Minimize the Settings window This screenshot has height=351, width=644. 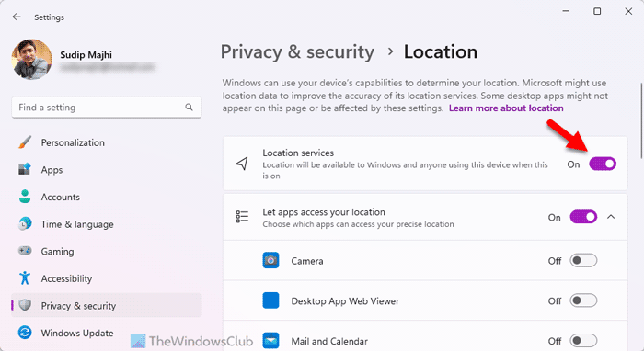pyautogui.click(x=566, y=11)
